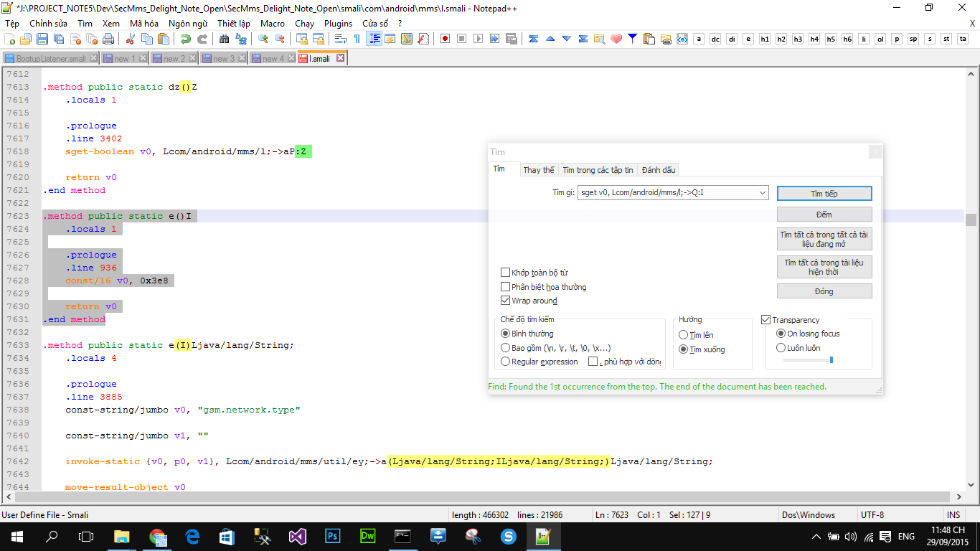Click the Cut scissors toolbar icon
This screenshot has width=980, height=551.
click(130, 39)
